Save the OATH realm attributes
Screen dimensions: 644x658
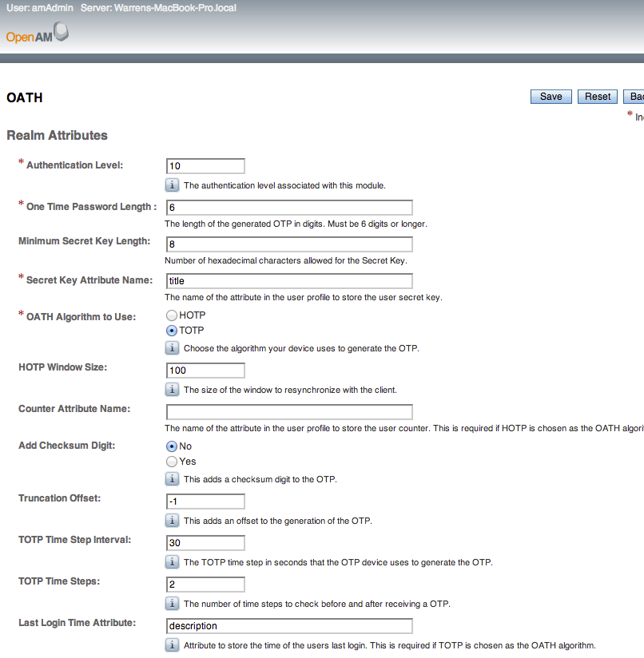(551, 96)
